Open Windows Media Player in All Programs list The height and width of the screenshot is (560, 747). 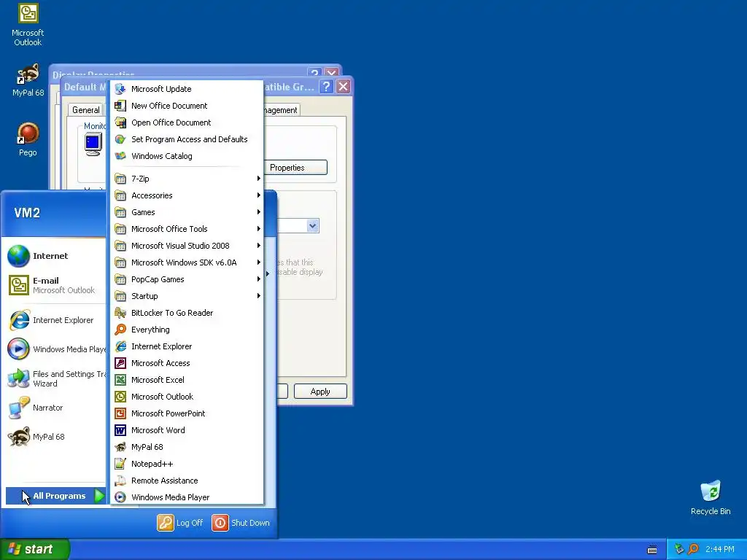(x=187, y=497)
